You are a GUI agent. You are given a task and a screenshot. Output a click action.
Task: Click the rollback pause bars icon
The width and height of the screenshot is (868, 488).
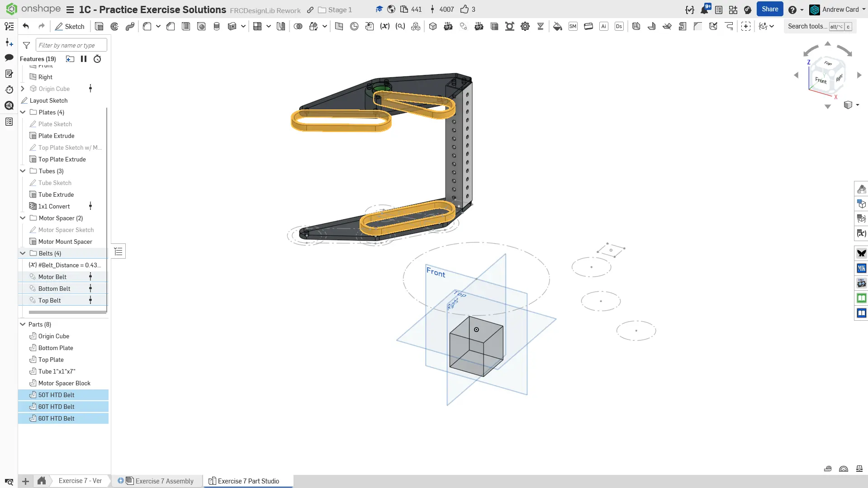[x=84, y=59]
